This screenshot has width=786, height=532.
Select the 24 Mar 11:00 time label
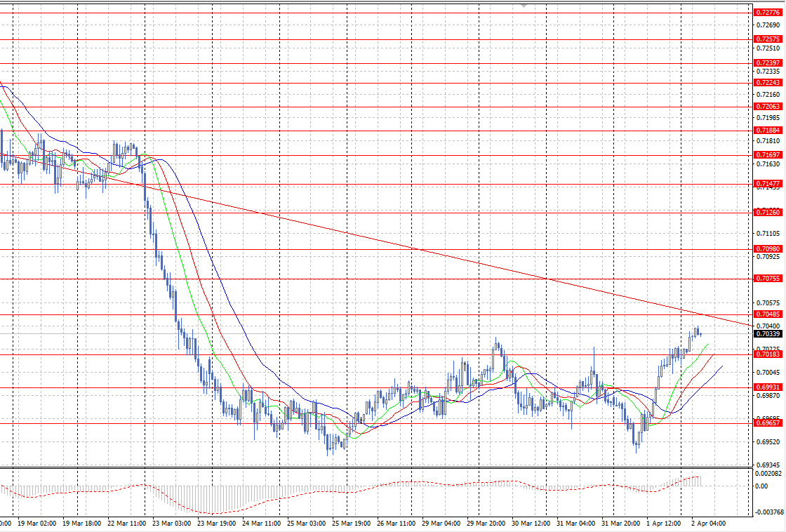261,524
